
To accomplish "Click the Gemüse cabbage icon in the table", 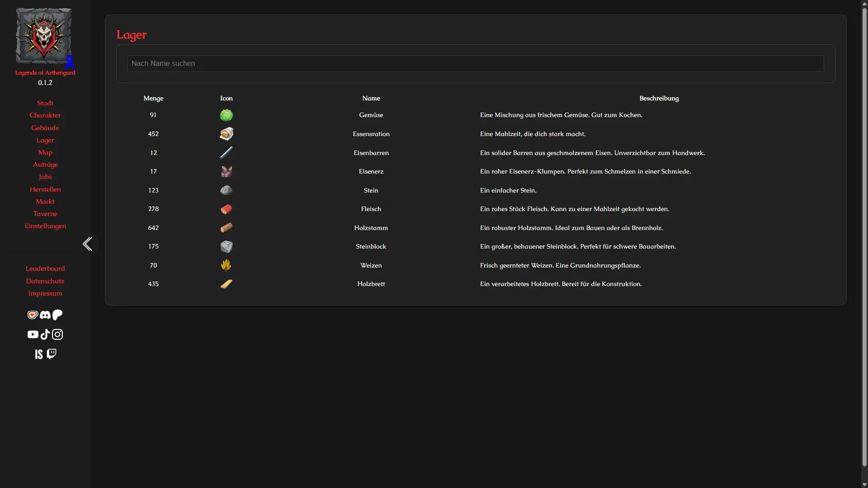I will pos(226,115).
